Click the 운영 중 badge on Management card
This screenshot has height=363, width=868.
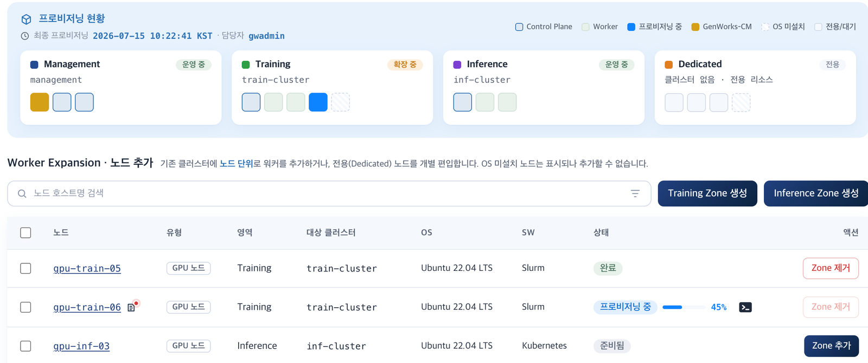(x=194, y=64)
